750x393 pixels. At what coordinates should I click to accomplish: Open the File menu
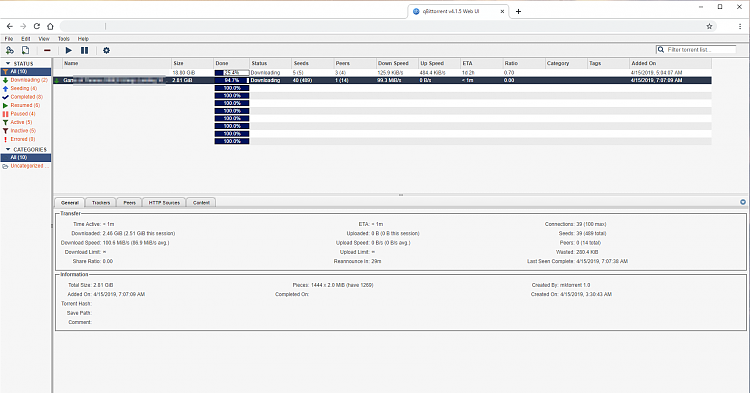click(9, 39)
